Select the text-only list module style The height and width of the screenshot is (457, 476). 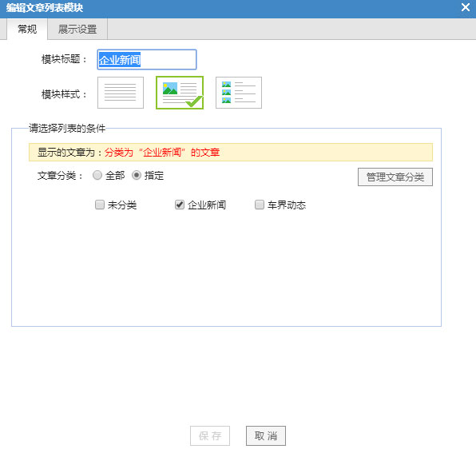coord(121,93)
